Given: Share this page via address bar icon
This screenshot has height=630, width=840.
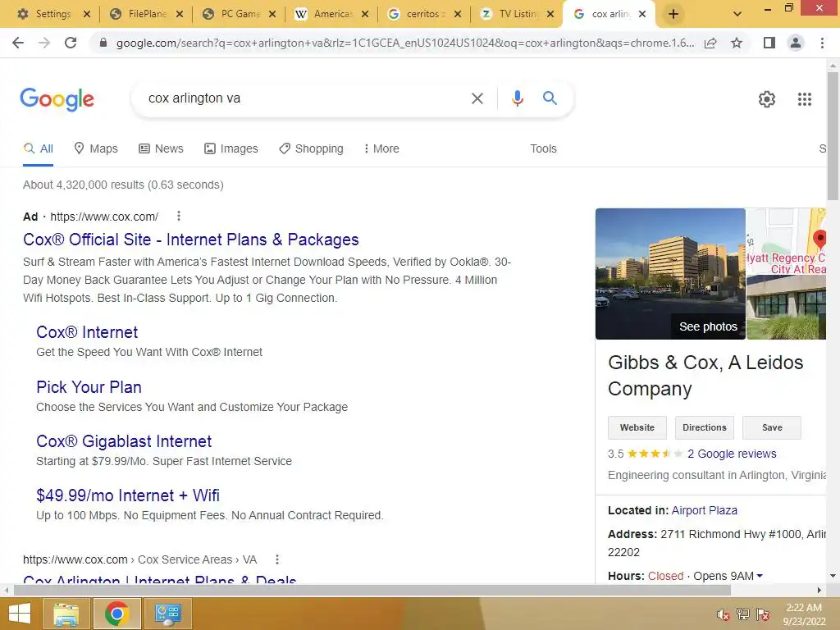Looking at the screenshot, I should click(x=710, y=43).
